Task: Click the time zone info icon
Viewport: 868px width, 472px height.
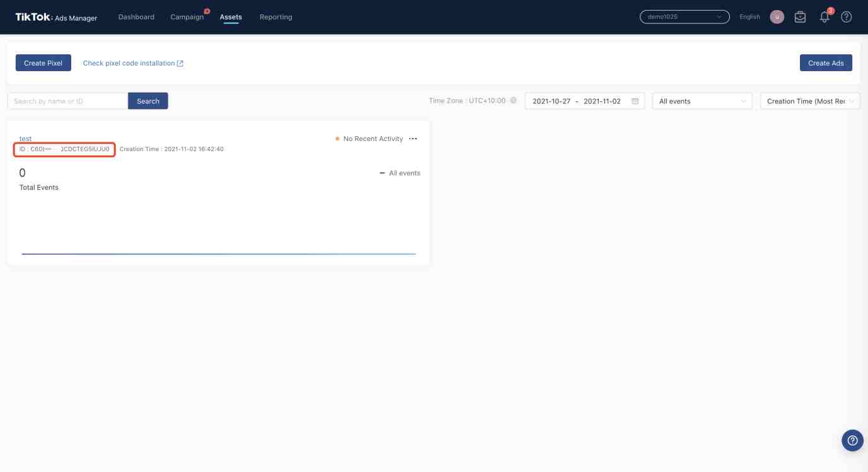Action: [x=513, y=101]
